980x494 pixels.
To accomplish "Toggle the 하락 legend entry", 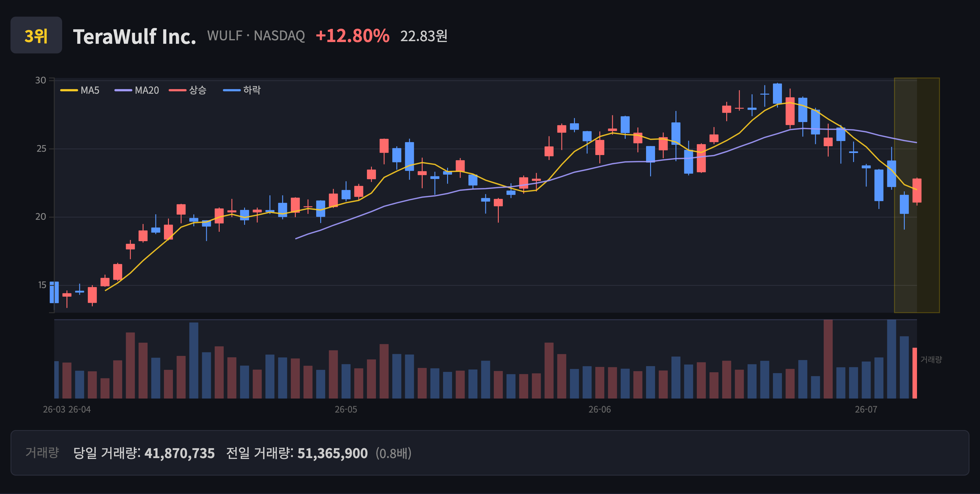I will tap(242, 90).
